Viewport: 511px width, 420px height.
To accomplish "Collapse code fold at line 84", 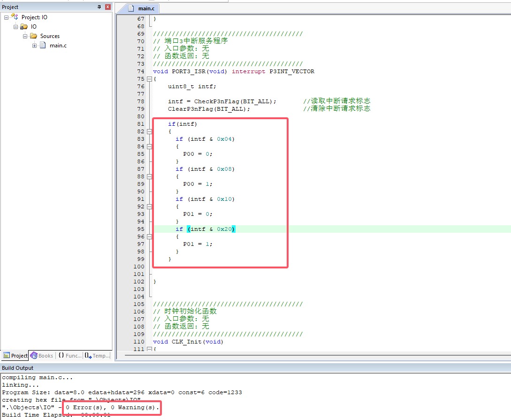I will pos(149,146).
